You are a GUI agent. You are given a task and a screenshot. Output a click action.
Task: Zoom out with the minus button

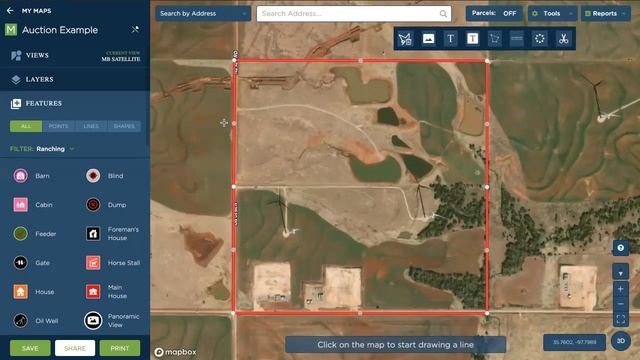pyautogui.click(x=620, y=304)
